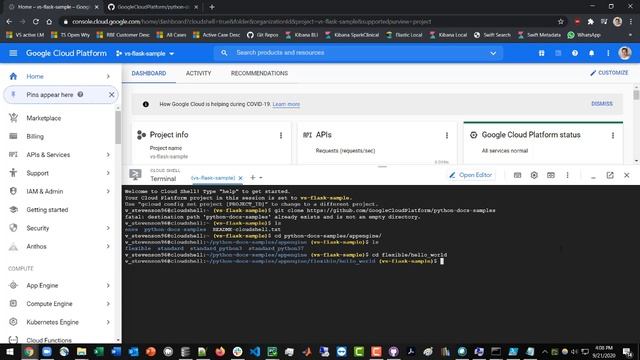Click the Security shield icon
640x360 pixels.
click(13, 228)
